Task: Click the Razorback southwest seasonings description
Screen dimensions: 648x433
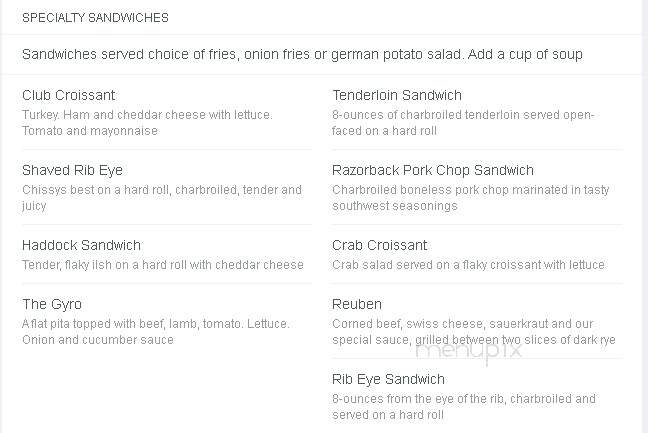Action: [x=470, y=198]
